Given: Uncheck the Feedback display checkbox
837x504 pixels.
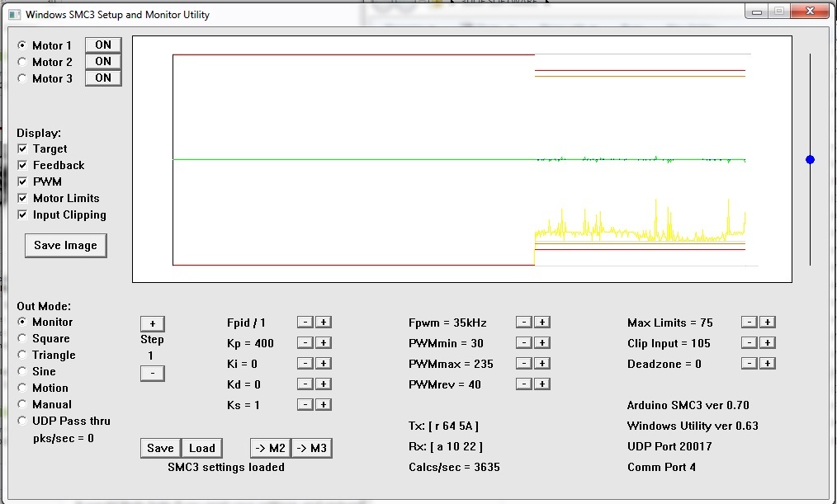Looking at the screenshot, I should [x=22, y=165].
